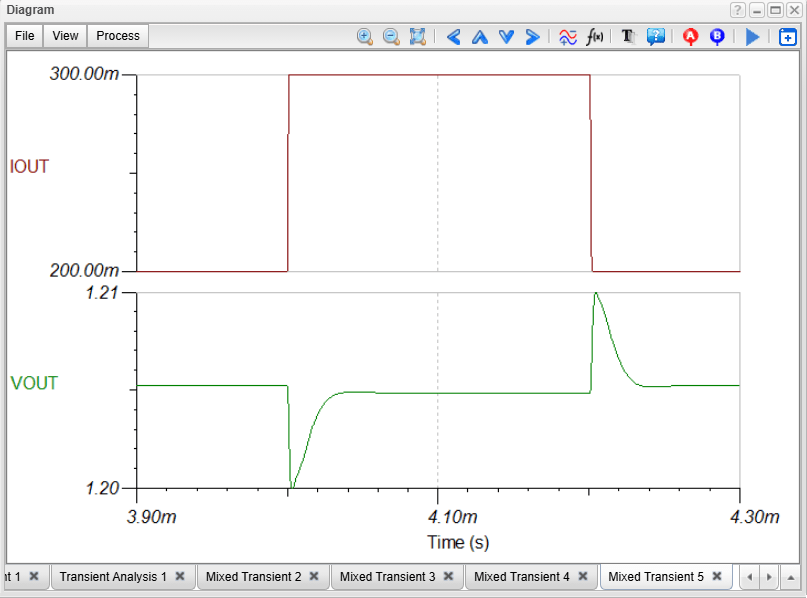Viewport: 807px width, 598px height.
Task: Click the zoom in magnifier icon
Action: pos(365,36)
